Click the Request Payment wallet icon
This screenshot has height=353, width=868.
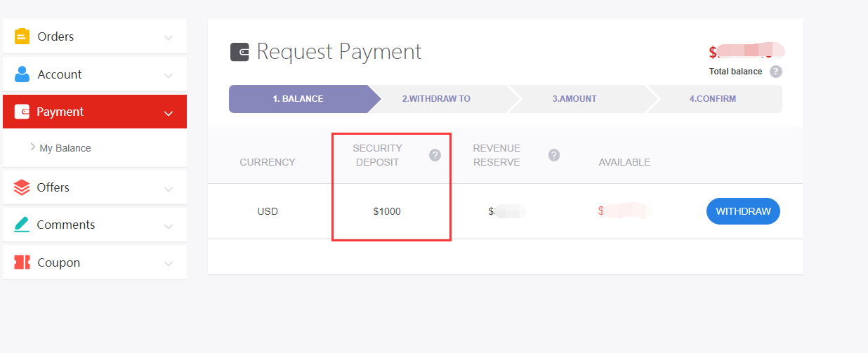(239, 52)
